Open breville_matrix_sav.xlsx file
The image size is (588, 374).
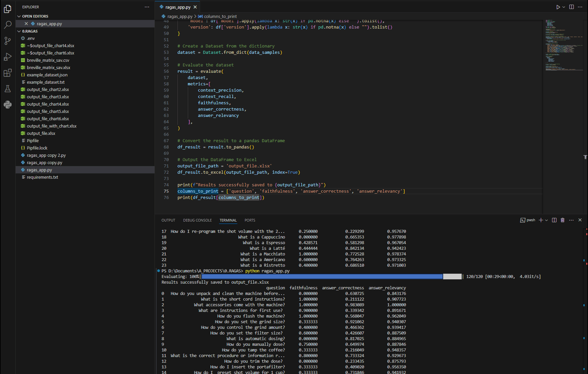tap(85, 67)
